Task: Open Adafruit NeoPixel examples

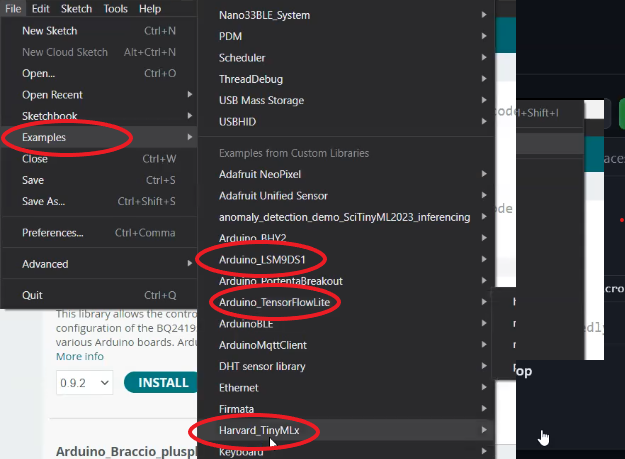Action: point(346,174)
